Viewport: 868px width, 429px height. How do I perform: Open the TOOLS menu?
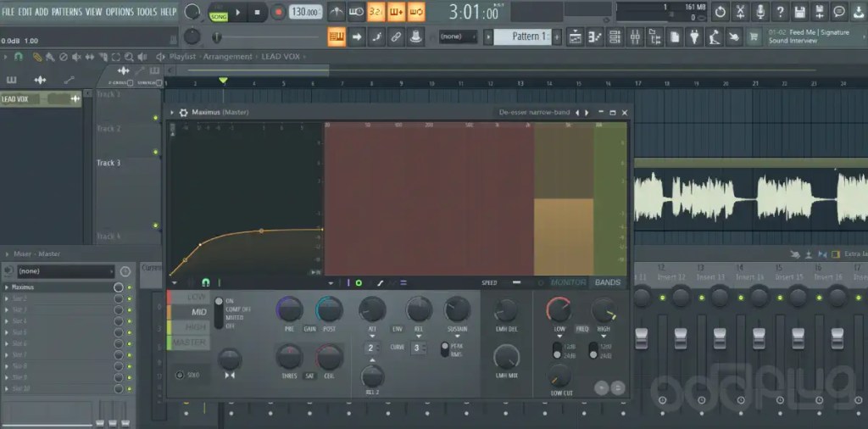(x=147, y=12)
